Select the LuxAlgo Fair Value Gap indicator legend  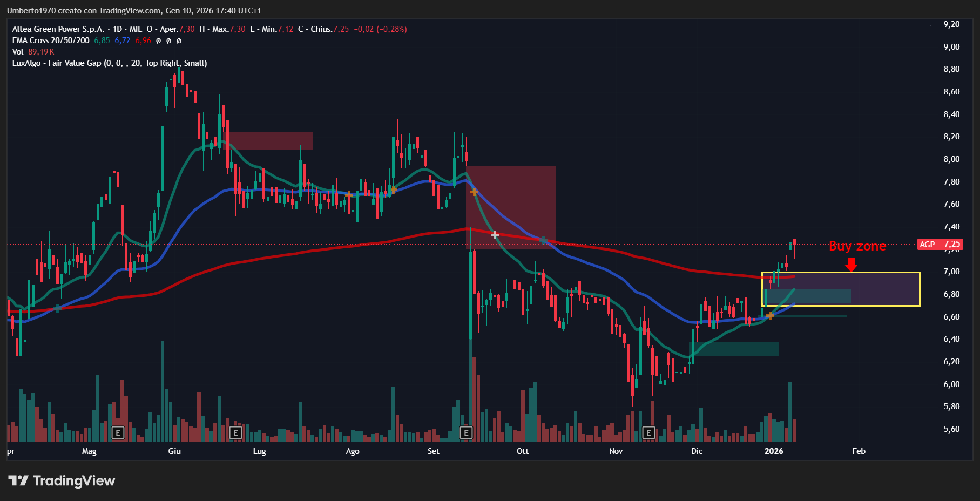click(x=109, y=63)
